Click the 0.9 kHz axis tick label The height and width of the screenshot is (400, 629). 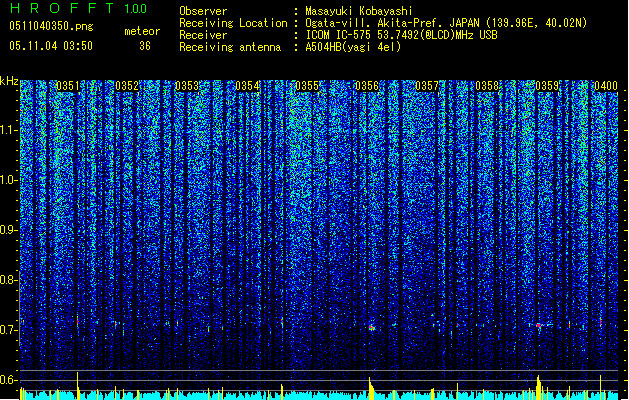[x=9, y=230]
